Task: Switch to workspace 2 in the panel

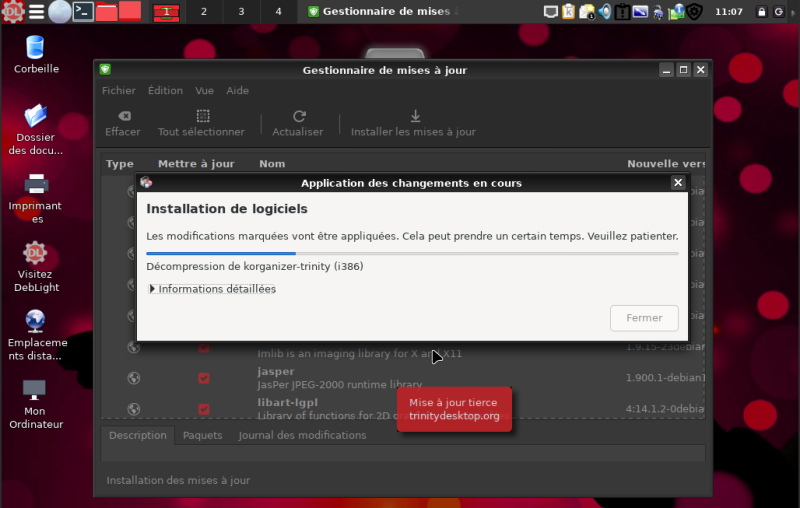Action: [x=204, y=12]
